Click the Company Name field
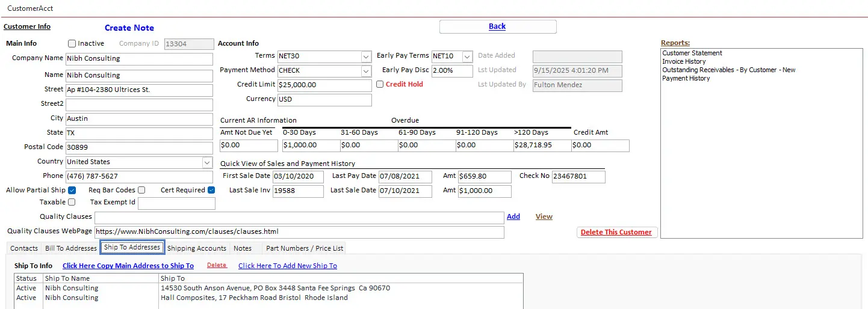Viewport: 868px width, 309px height. (139, 59)
